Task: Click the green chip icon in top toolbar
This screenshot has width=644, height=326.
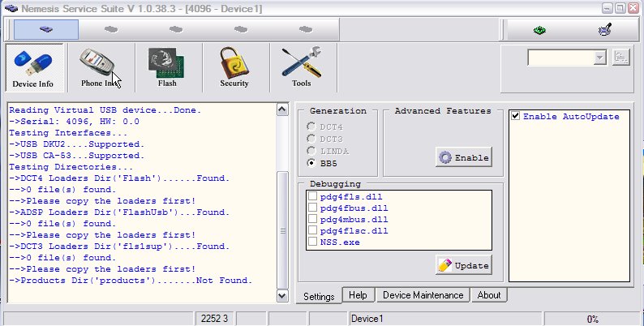Action: [x=539, y=30]
